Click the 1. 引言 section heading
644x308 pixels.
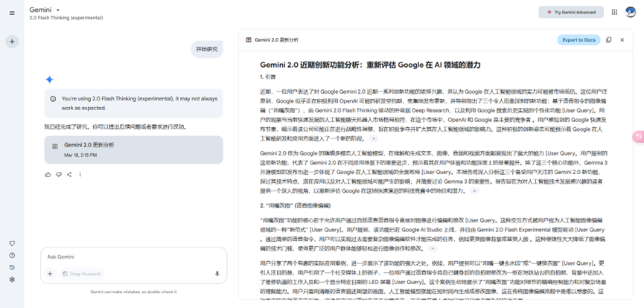[x=268, y=77]
